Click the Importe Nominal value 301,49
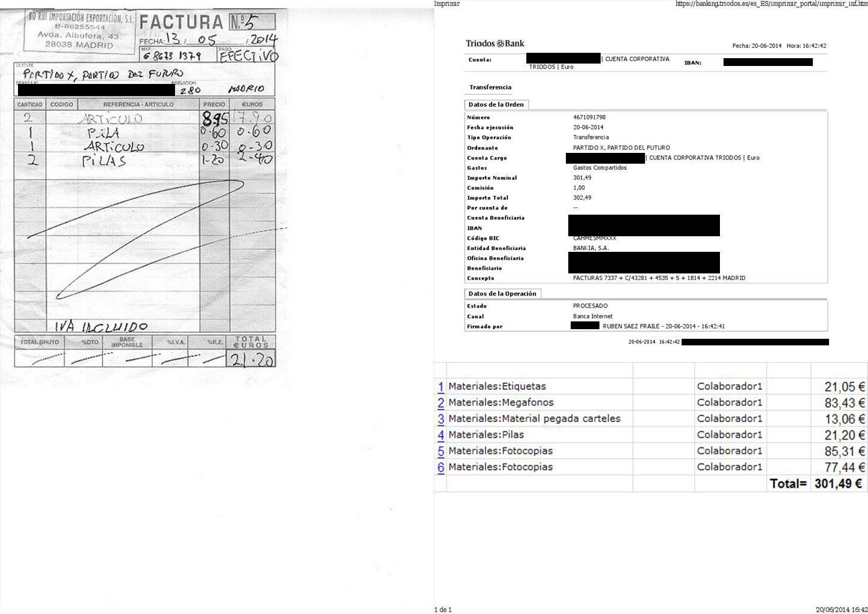The height and width of the screenshot is (614, 868). (x=582, y=178)
